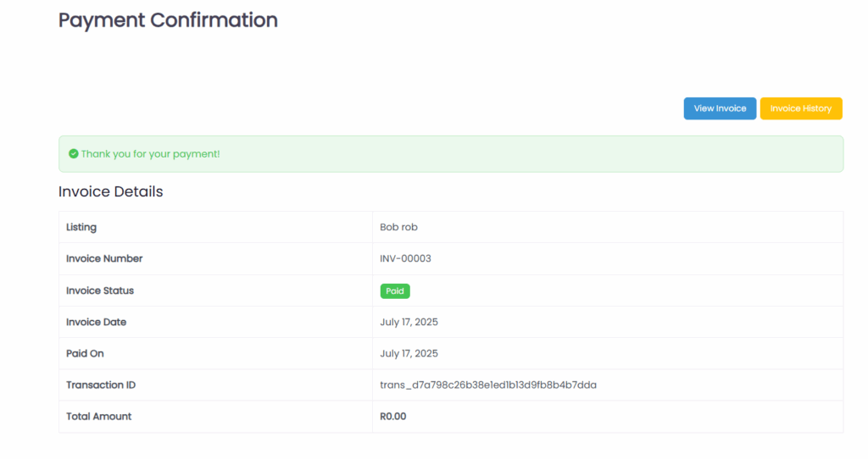The width and height of the screenshot is (868, 459).
Task: Click the Paid On date value
Action: click(409, 353)
